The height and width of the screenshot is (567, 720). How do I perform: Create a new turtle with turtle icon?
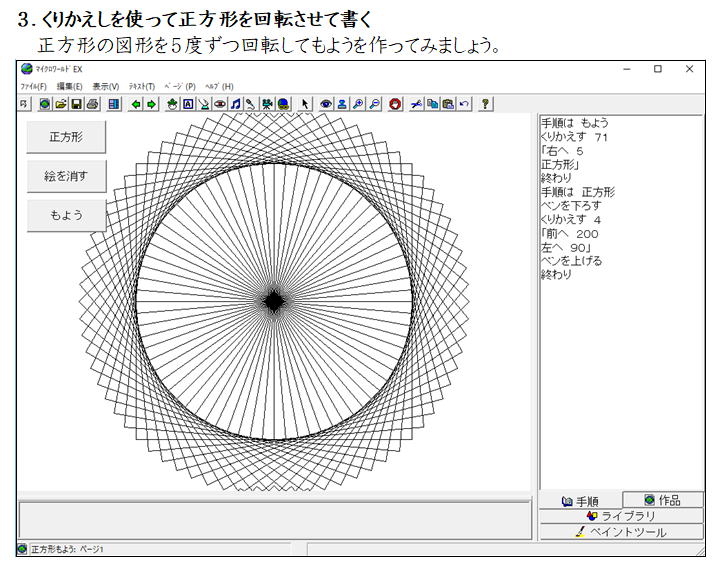point(172,104)
